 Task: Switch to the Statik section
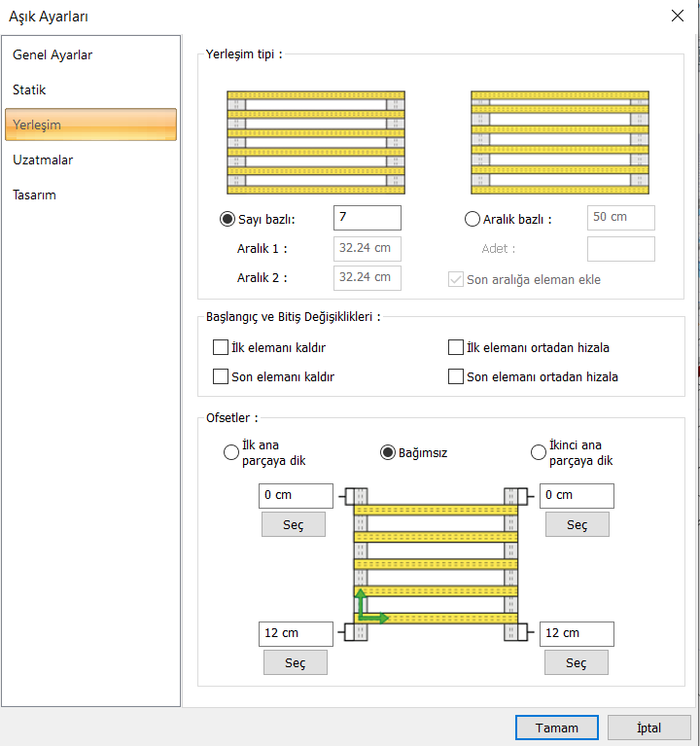pyautogui.click(x=29, y=90)
